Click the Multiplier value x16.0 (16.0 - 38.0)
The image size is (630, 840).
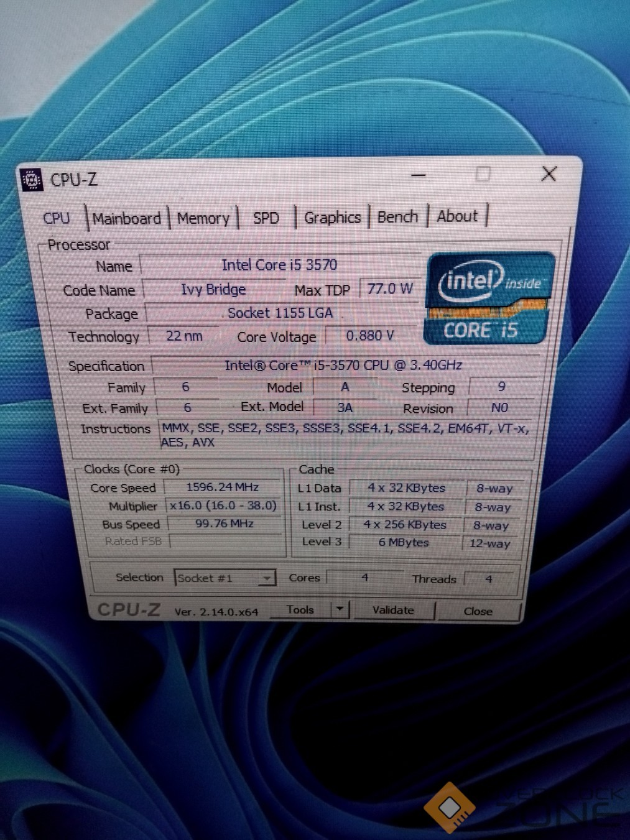[223, 505]
